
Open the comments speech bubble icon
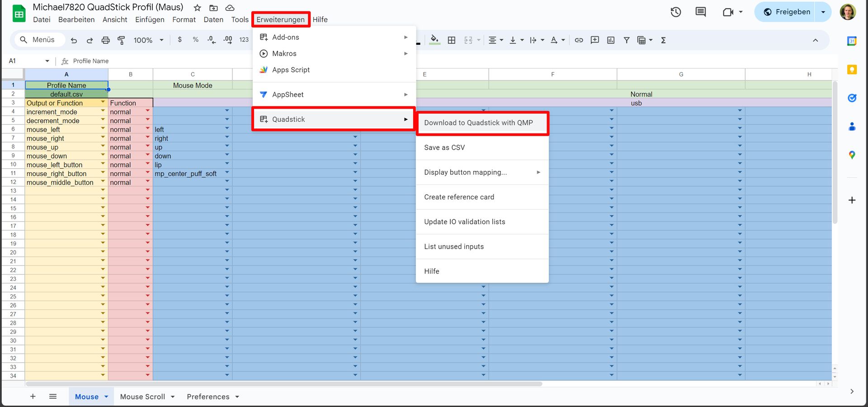coord(700,12)
